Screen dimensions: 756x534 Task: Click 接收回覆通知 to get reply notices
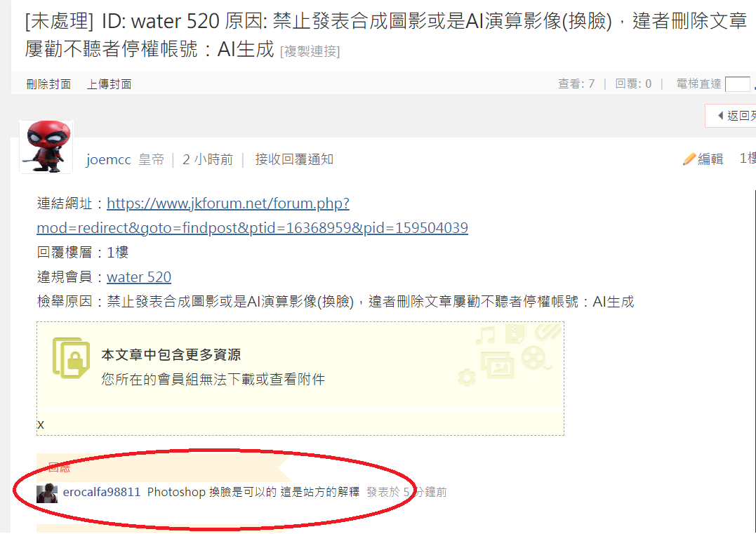pos(294,159)
